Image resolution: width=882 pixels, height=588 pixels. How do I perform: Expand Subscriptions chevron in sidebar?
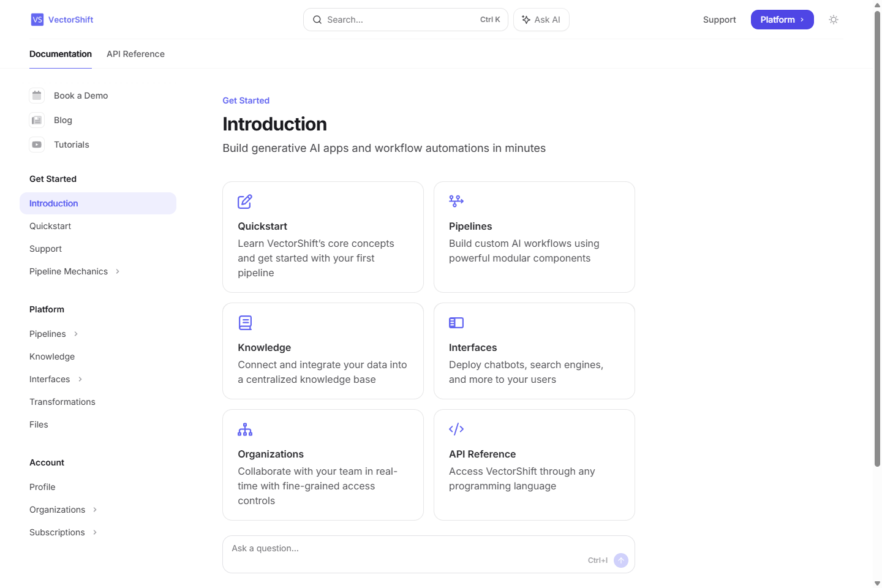coord(95,532)
